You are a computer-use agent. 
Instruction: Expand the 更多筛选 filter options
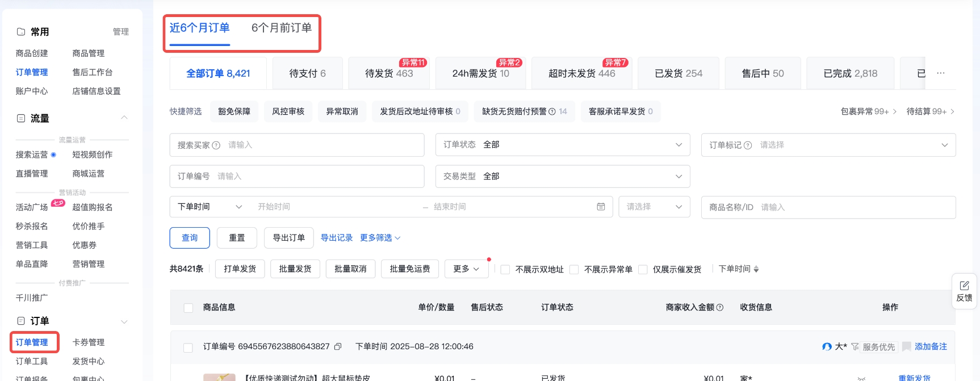(x=380, y=238)
